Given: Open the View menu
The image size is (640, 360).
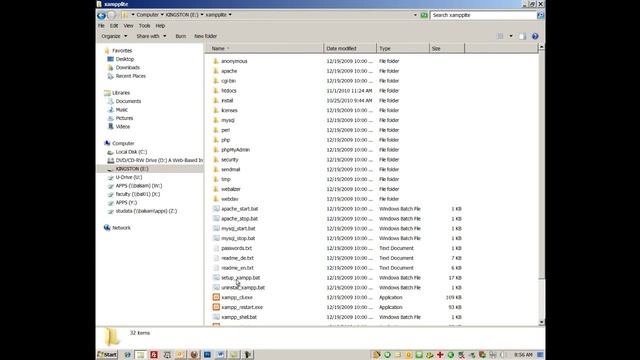Looking at the screenshot, I should 129,26.
